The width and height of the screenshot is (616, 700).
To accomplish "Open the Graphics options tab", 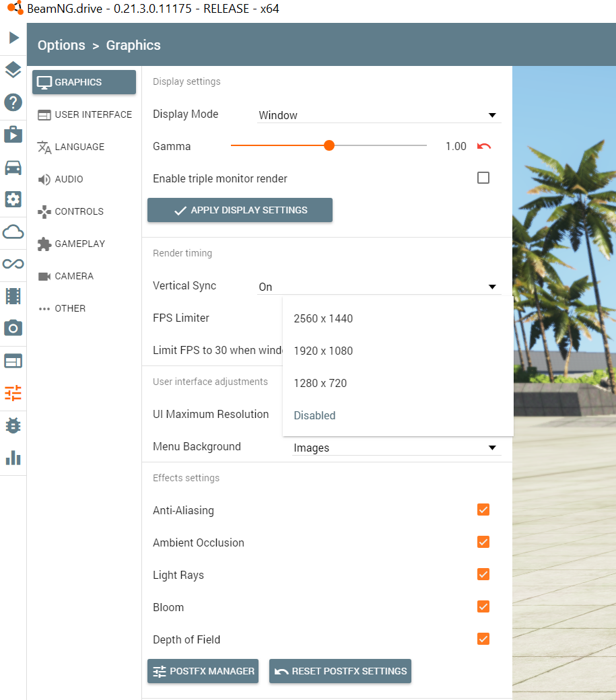I will click(x=84, y=82).
